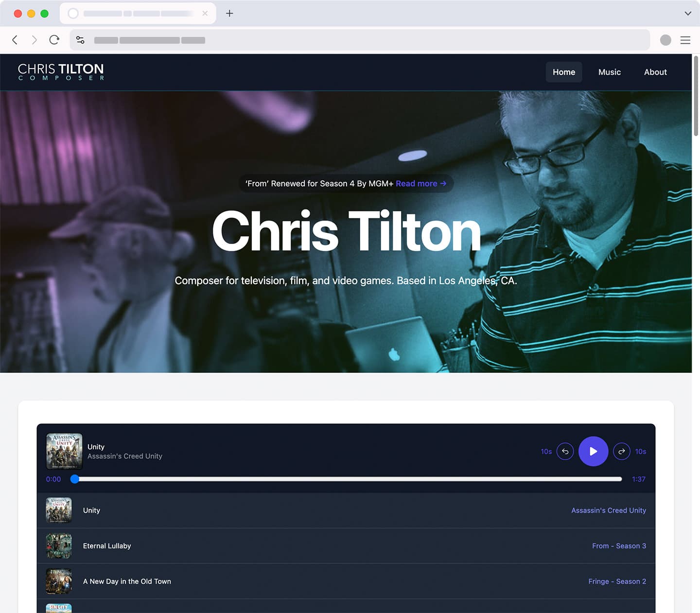Click the SimCity cover thumbnail
The width and height of the screenshot is (700, 613).
tap(58, 609)
